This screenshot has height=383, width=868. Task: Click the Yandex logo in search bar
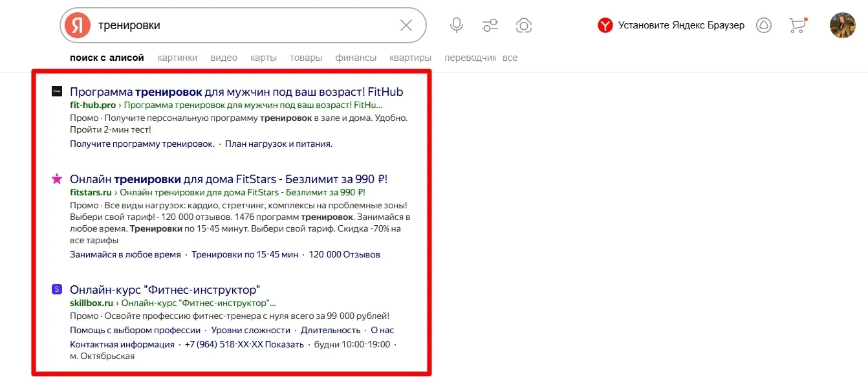(x=78, y=25)
